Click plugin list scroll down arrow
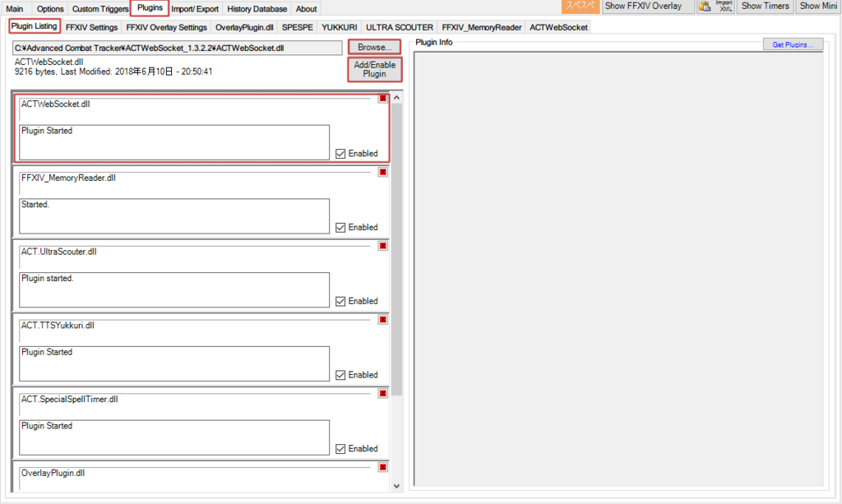 [397, 486]
